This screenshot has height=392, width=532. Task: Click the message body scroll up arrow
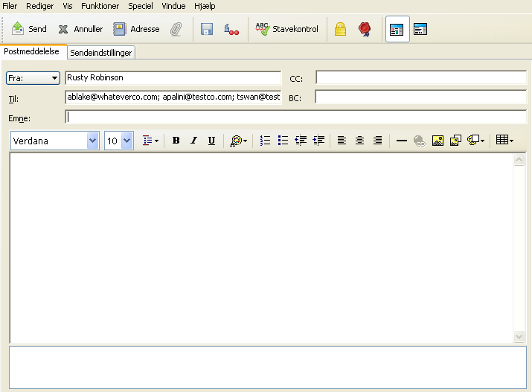click(x=519, y=159)
